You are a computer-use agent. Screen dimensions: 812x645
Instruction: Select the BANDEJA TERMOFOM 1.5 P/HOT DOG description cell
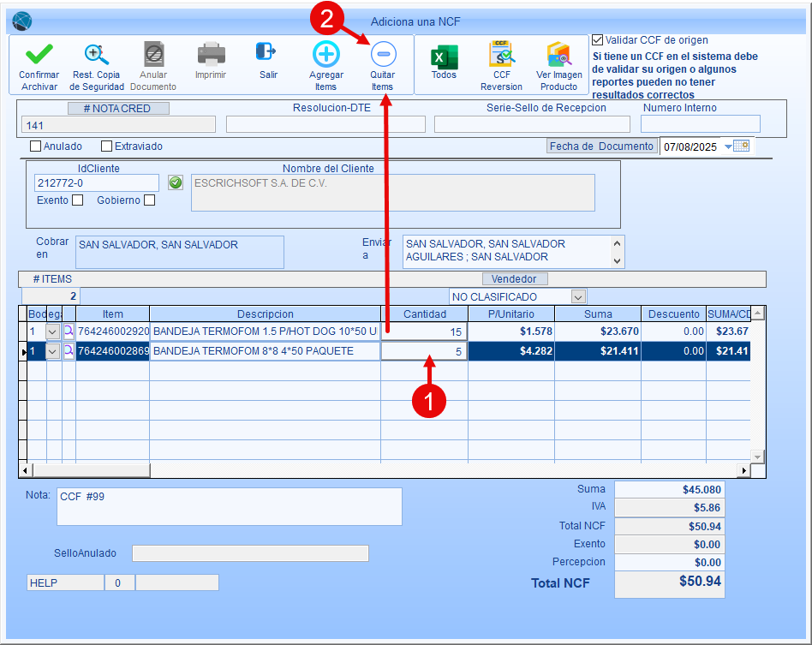pos(266,331)
